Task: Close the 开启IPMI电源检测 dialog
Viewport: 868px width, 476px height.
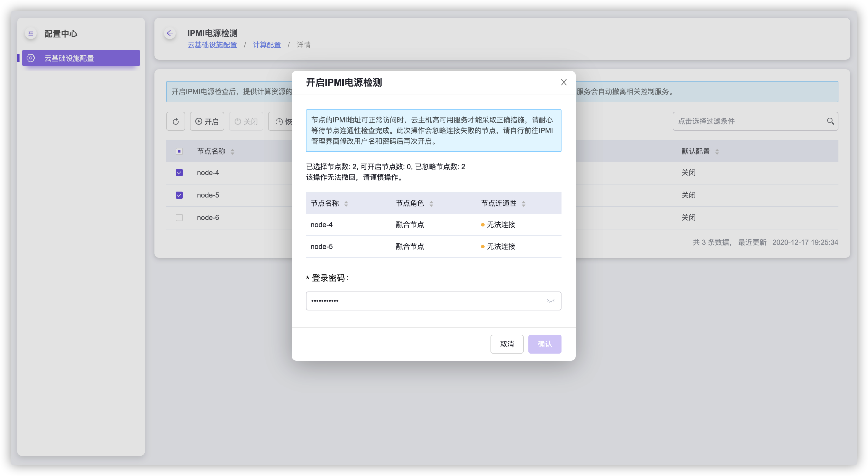Action: click(563, 82)
